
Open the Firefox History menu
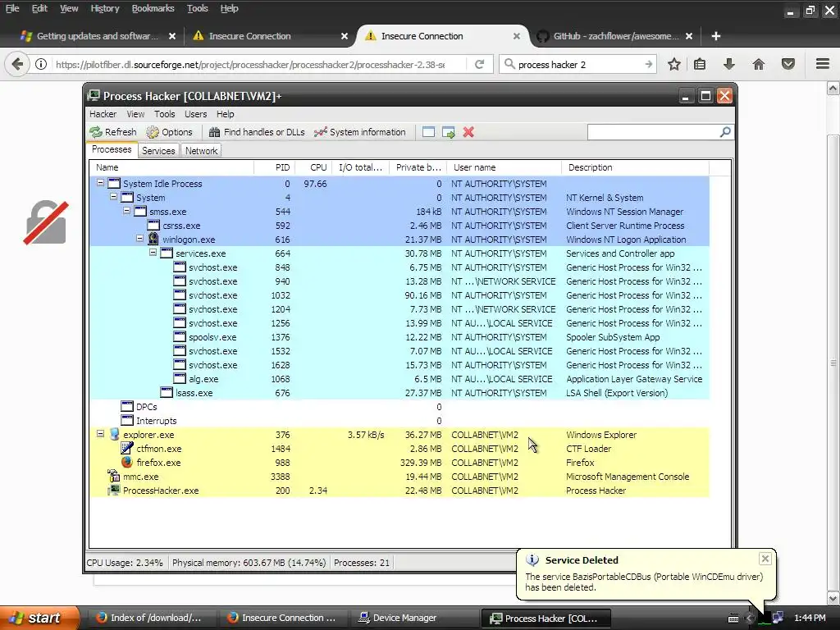104,8
